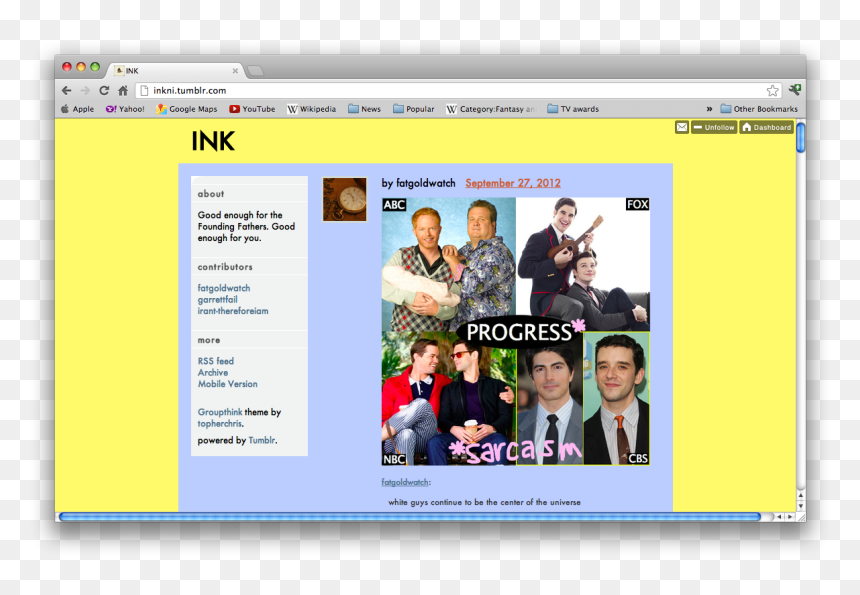Show hidden bookmarks with the double chevron

tap(709, 109)
